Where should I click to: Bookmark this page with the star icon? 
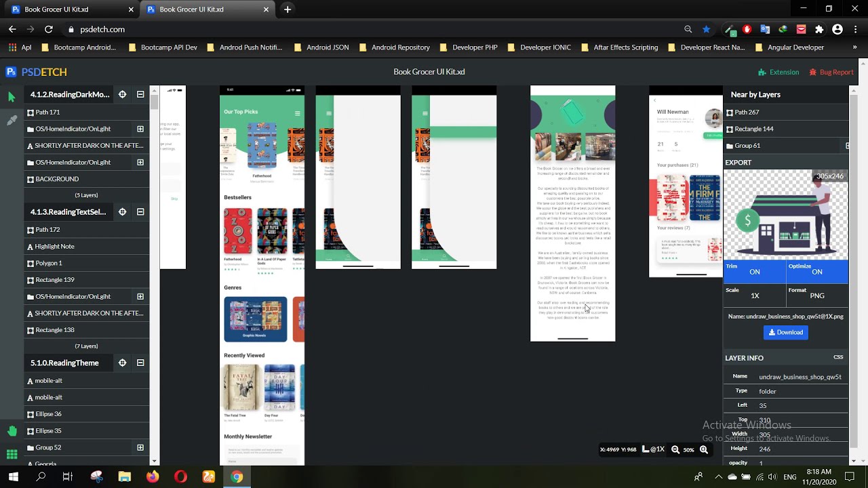tap(707, 29)
